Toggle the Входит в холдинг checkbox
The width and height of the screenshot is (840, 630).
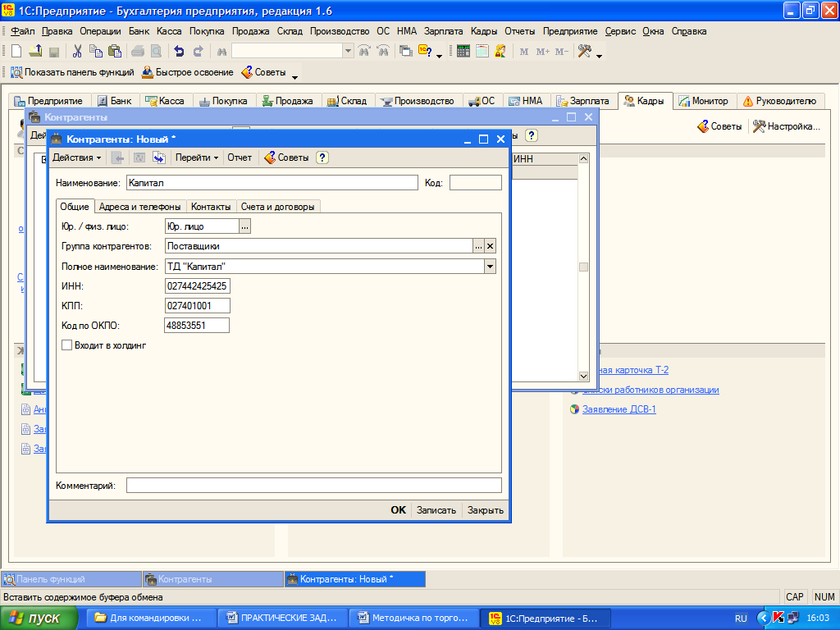point(67,345)
